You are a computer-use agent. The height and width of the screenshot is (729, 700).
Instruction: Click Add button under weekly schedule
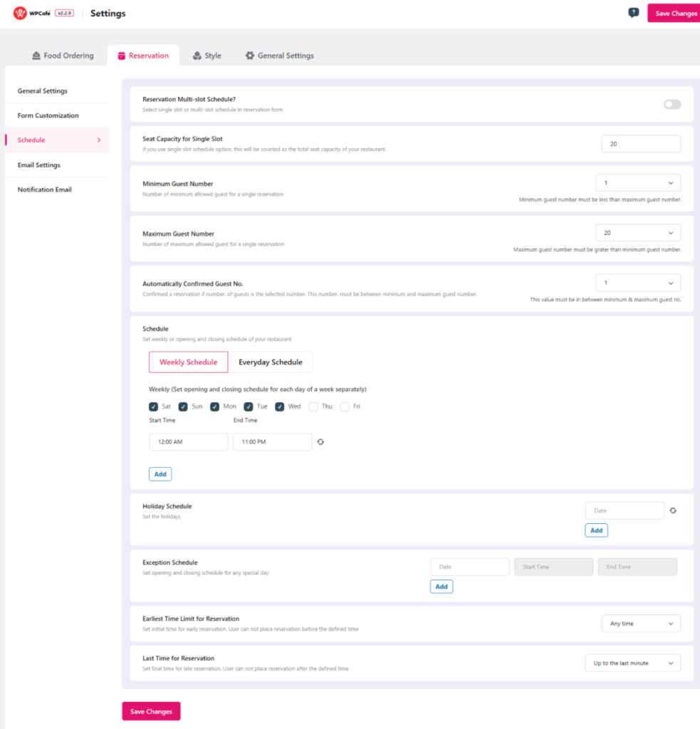point(160,473)
